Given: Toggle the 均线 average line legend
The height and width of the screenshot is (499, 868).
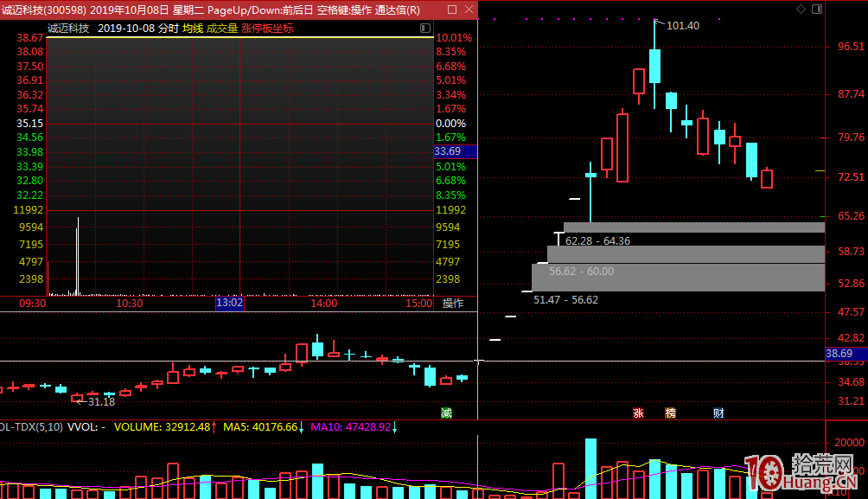Looking at the screenshot, I should point(193,29).
